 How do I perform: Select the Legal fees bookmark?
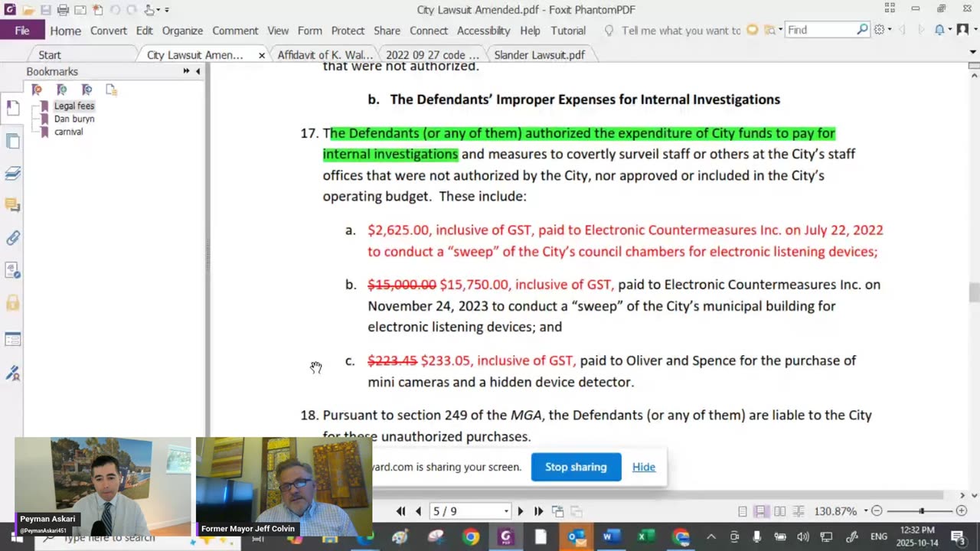[x=74, y=106]
